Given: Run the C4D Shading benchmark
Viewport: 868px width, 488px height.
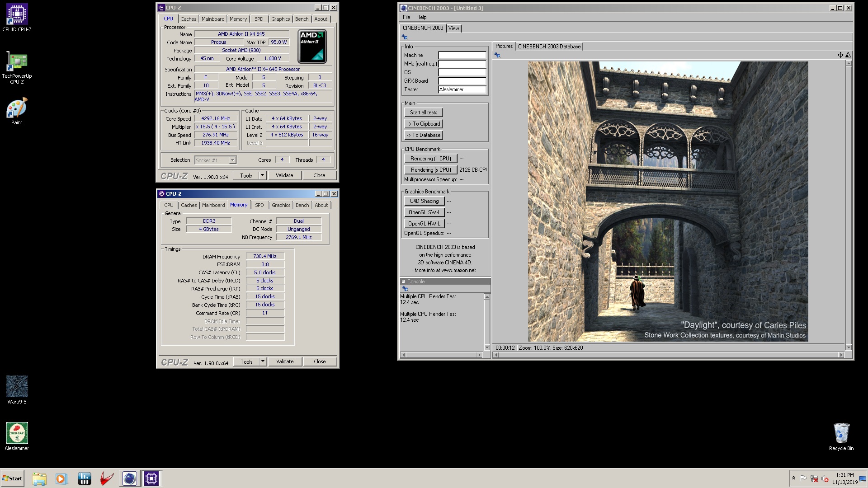Looking at the screenshot, I should (x=425, y=201).
